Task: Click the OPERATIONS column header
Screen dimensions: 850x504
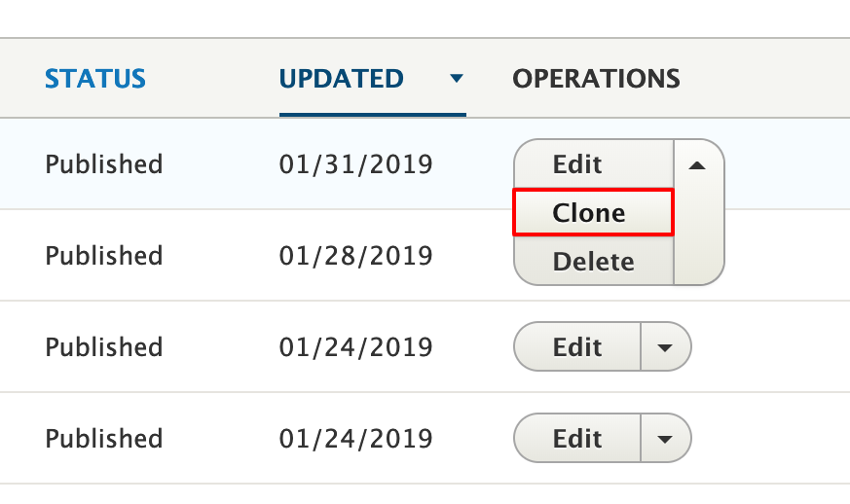Action: point(596,79)
